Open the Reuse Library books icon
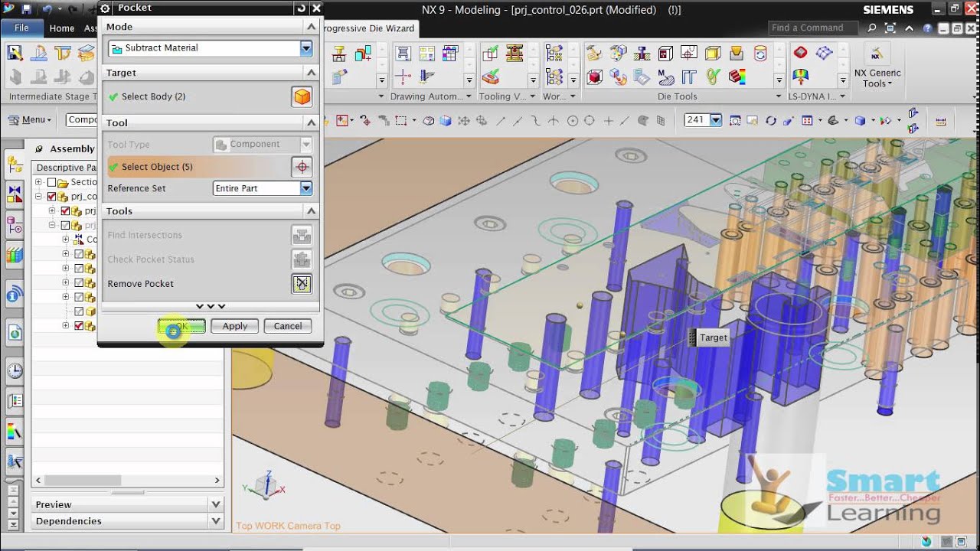This screenshot has width=980, height=551. 15,256
